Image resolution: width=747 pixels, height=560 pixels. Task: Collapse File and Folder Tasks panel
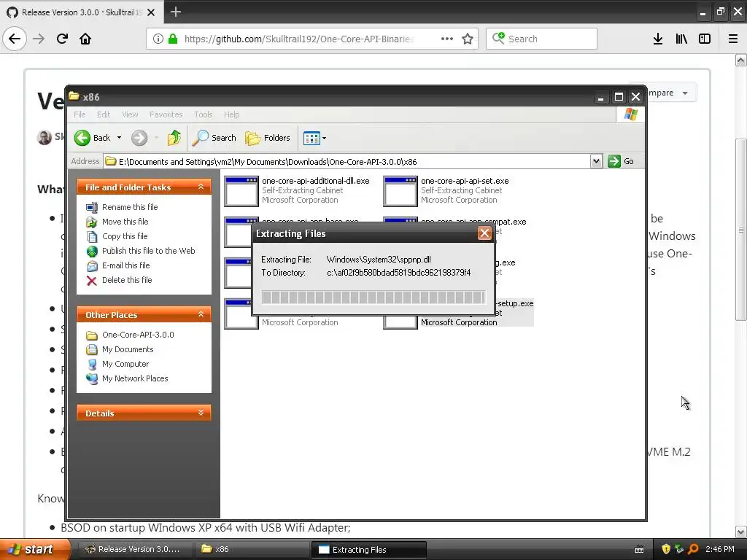point(201,187)
